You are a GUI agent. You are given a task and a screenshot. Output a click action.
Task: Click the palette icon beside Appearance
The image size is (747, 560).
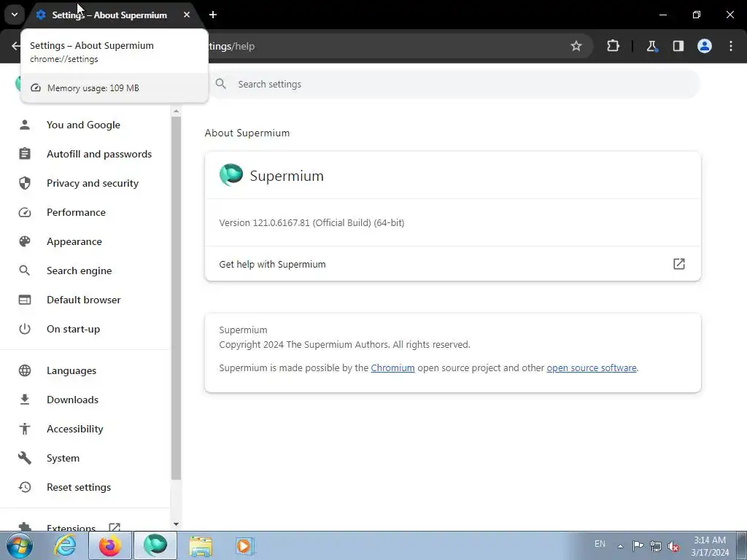click(x=25, y=241)
